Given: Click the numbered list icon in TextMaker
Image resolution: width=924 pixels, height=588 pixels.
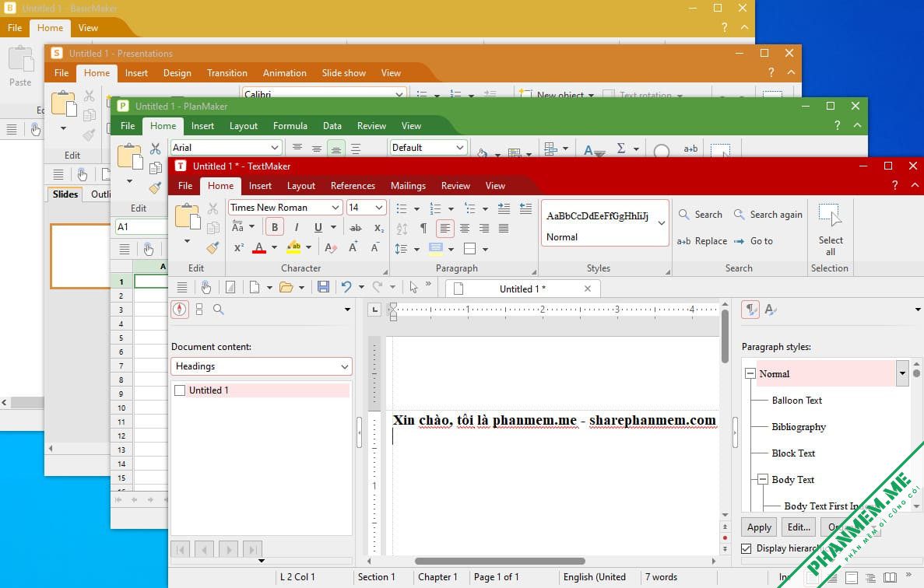Looking at the screenshot, I should point(435,208).
